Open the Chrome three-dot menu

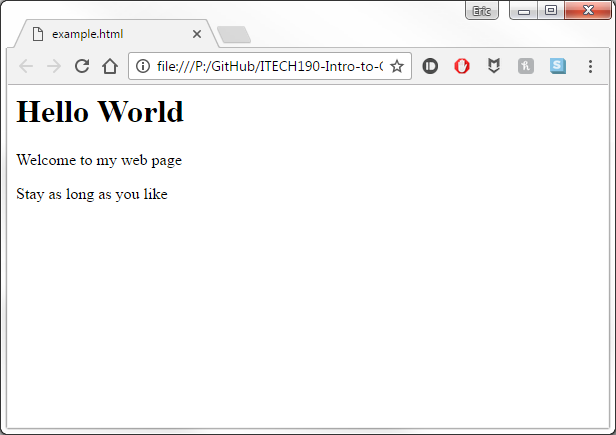click(x=590, y=66)
